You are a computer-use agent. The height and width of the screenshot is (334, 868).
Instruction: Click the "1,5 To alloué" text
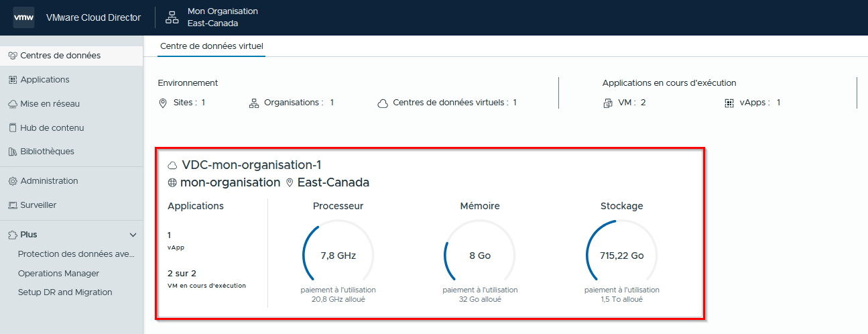coord(622,299)
